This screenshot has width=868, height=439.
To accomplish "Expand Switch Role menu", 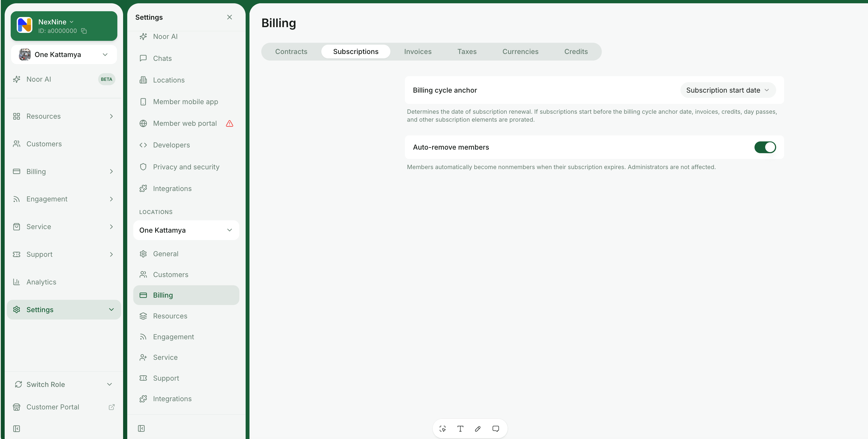I will point(64,384).
